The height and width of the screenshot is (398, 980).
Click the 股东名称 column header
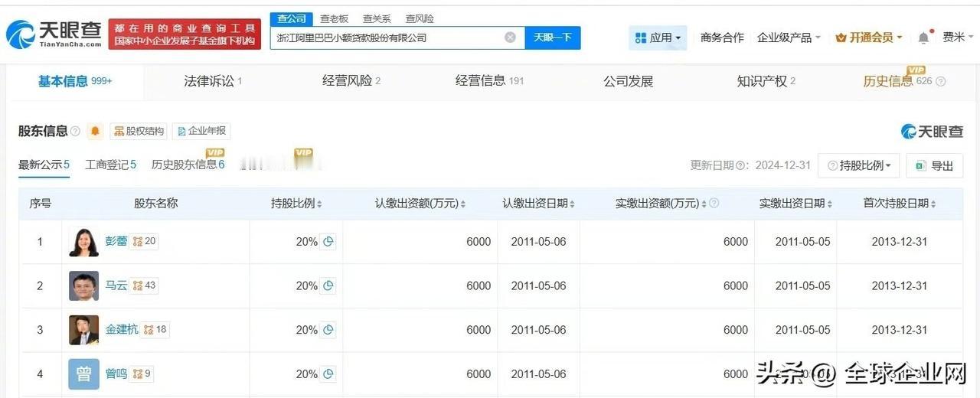point(155,204)
